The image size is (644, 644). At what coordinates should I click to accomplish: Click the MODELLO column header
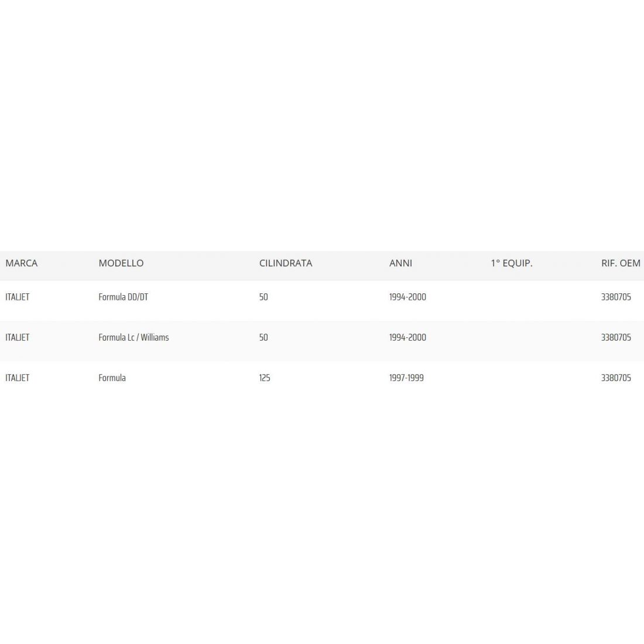coord(121,263)
